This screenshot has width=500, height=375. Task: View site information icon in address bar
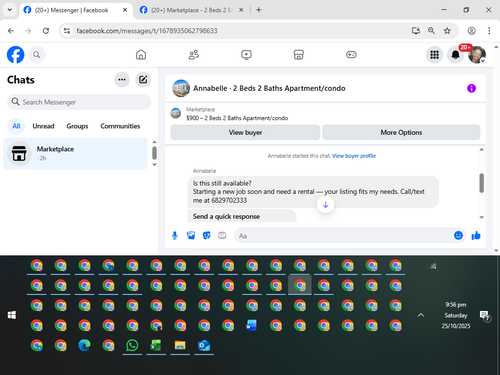point(67,31)
